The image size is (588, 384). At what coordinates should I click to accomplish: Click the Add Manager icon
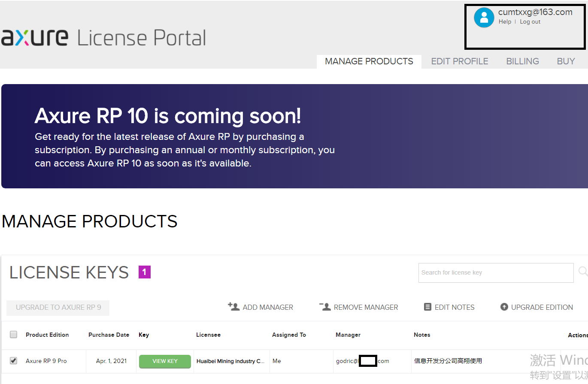click(234, 306)
